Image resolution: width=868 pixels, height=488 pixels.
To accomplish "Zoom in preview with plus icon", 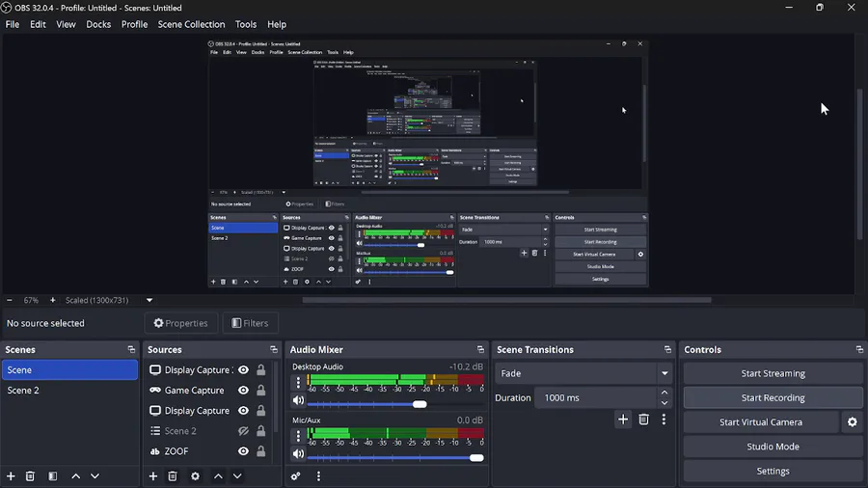I will tap(53, 300).
